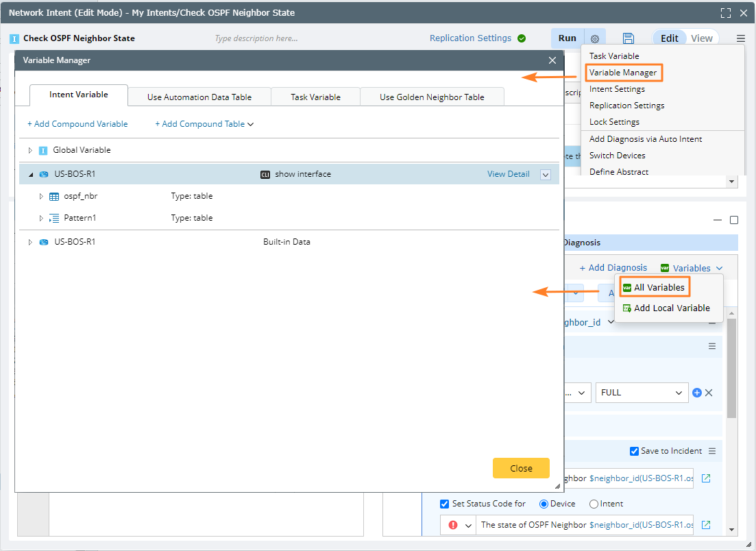Uncheck the Set Status Code for checkbox

pos(445,504)
